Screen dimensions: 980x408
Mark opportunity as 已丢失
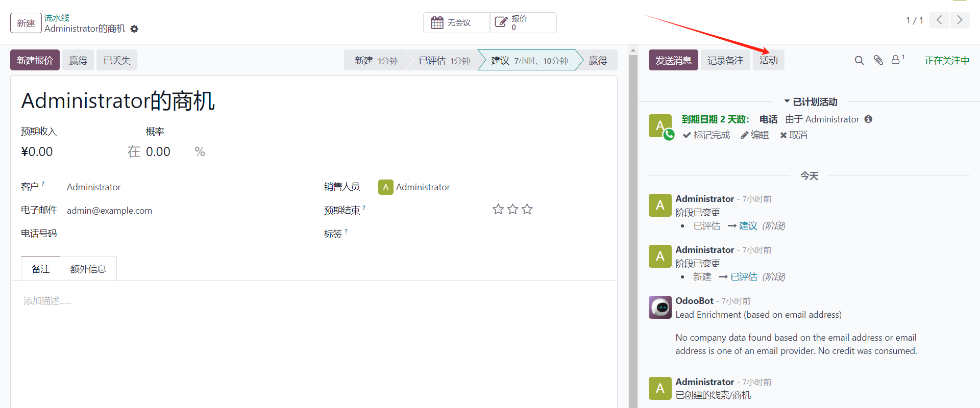(x=117, y=60)
